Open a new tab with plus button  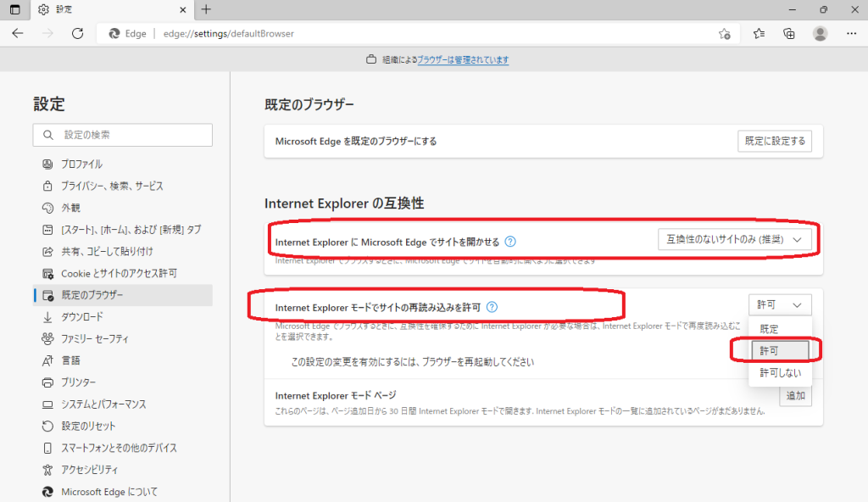tap(206, 9)
